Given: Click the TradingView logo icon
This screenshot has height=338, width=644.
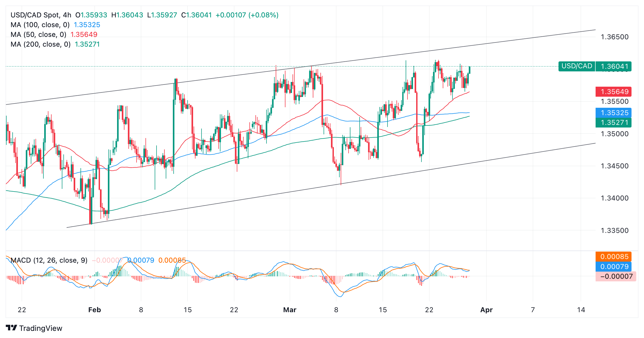Looking at the screenshot, I should click(11, 328).
